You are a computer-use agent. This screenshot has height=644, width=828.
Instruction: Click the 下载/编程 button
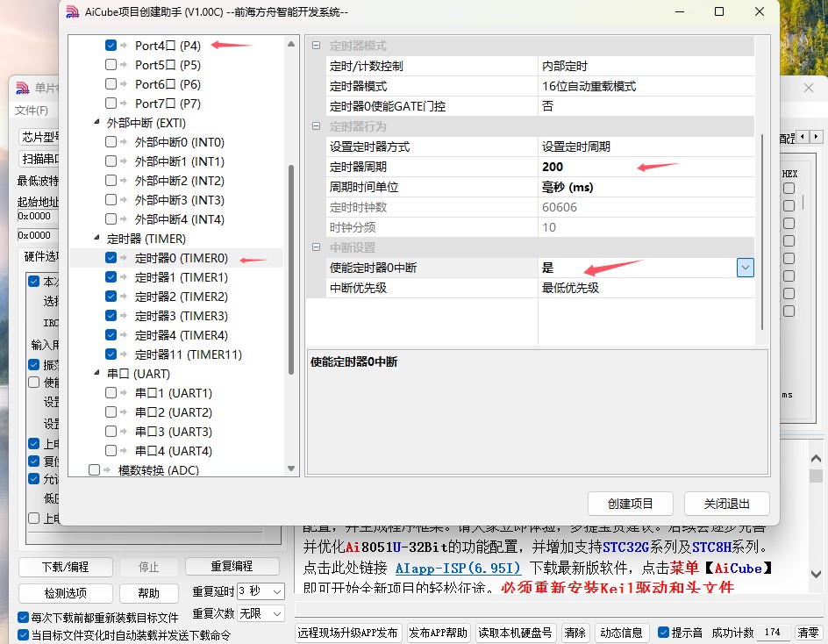tap(66, 567)
